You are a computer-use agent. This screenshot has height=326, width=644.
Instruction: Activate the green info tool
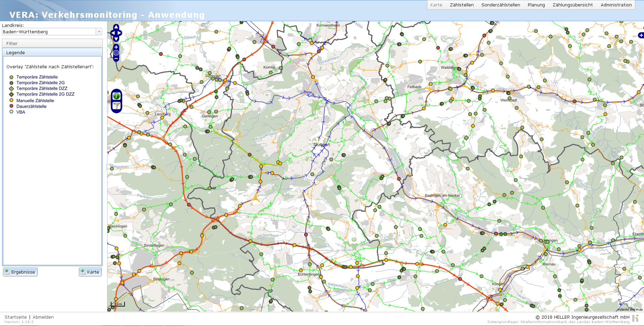pyautogui.click(x=117, y=96)
